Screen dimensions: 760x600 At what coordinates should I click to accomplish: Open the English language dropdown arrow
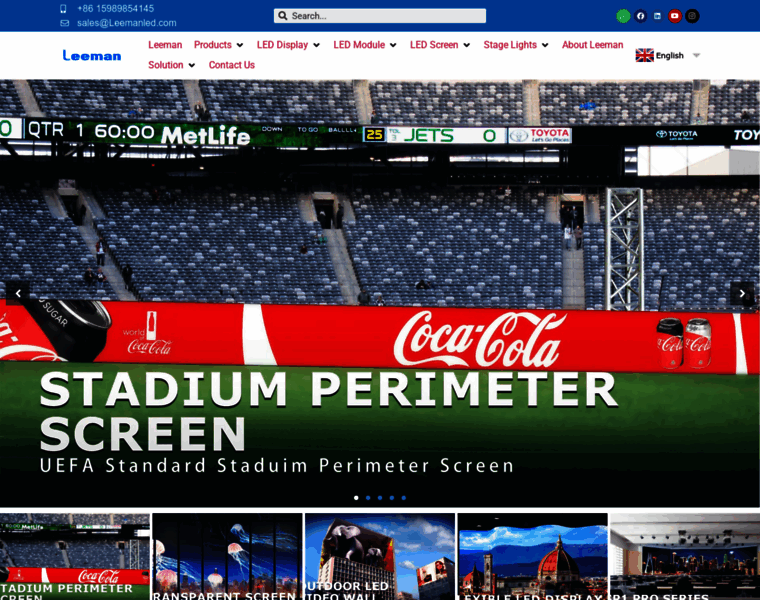pos(697,55)
